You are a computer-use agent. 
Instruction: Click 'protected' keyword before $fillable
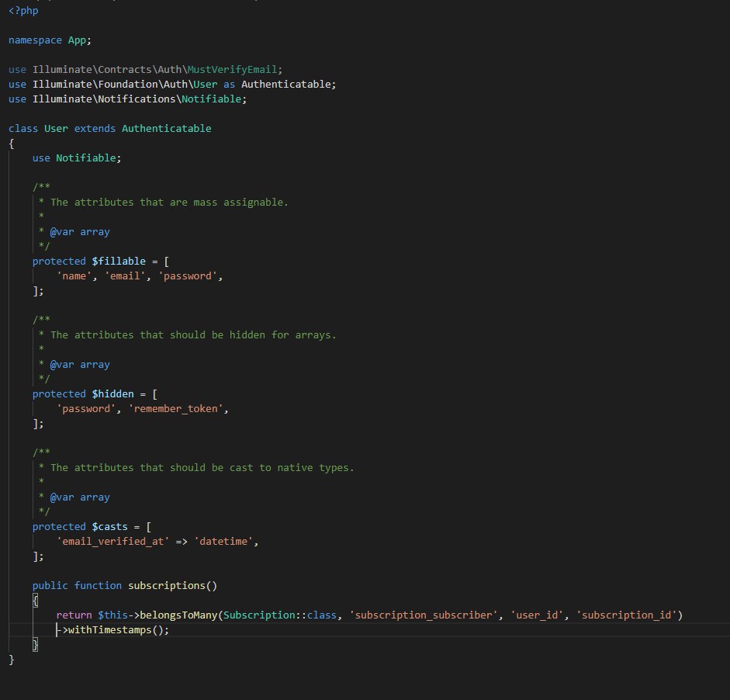tap(59, 262)
